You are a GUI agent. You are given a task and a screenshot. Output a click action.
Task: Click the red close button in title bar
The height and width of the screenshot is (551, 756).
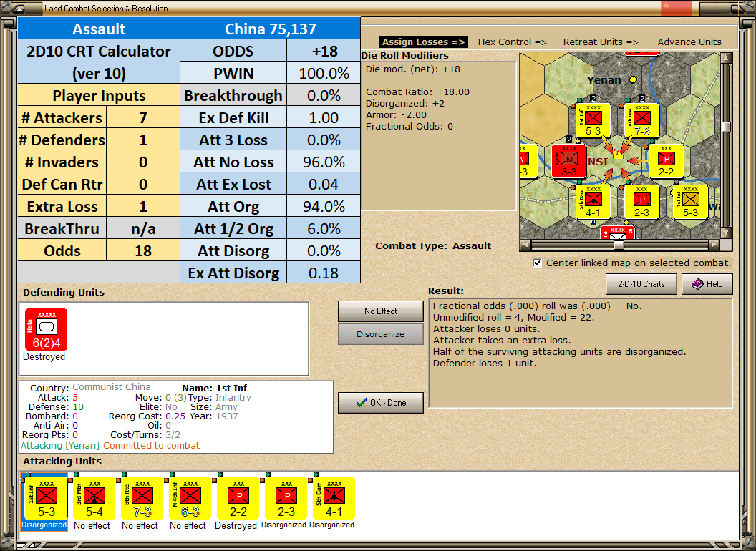tap(677, 8)
